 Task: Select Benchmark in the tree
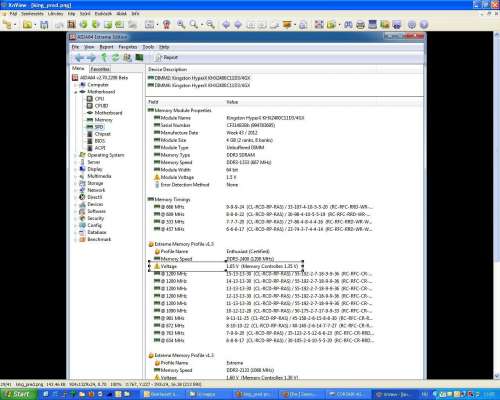(99, 240)
